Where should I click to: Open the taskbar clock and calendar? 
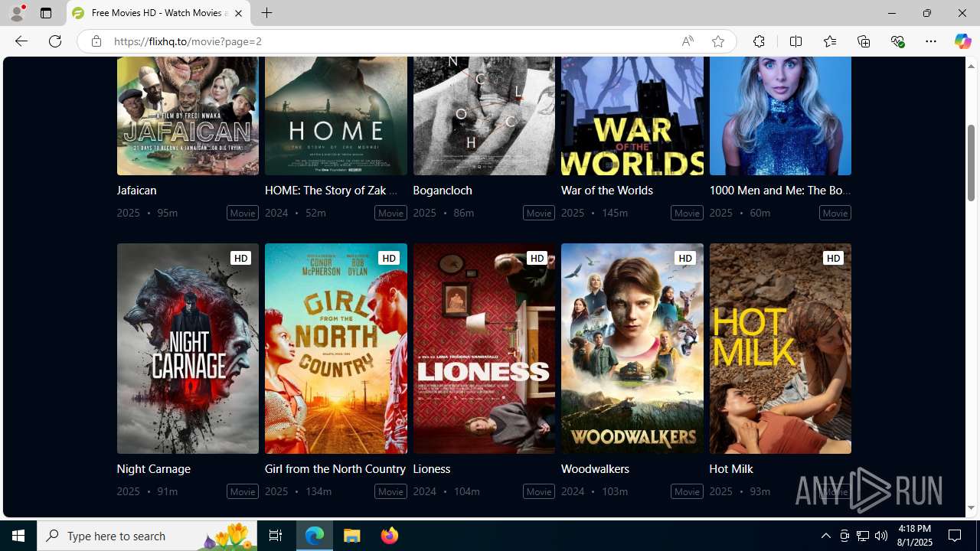coord(914,536)
